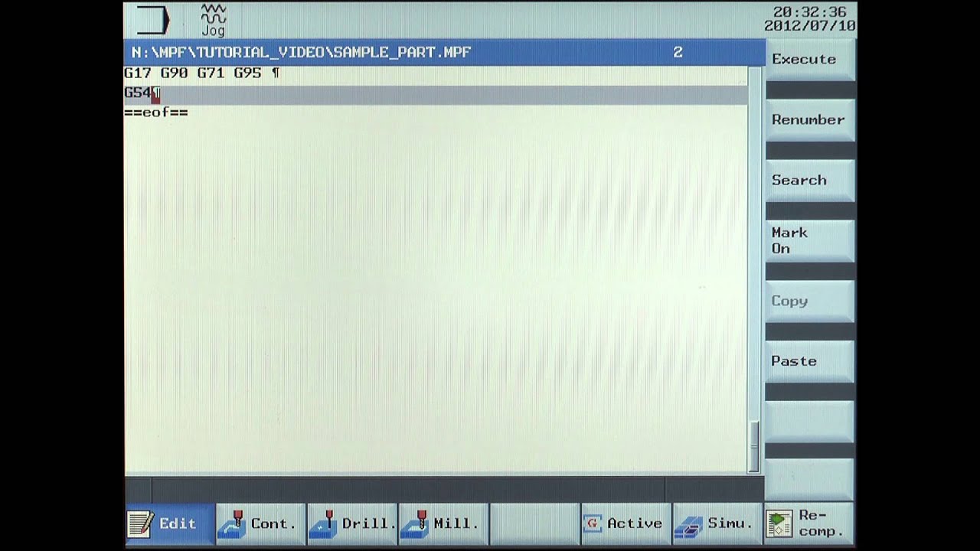Screen dimensions: 980x551
Task: Click the Jog mode icon
Action: pyautogui.click(x=213, y=20)
